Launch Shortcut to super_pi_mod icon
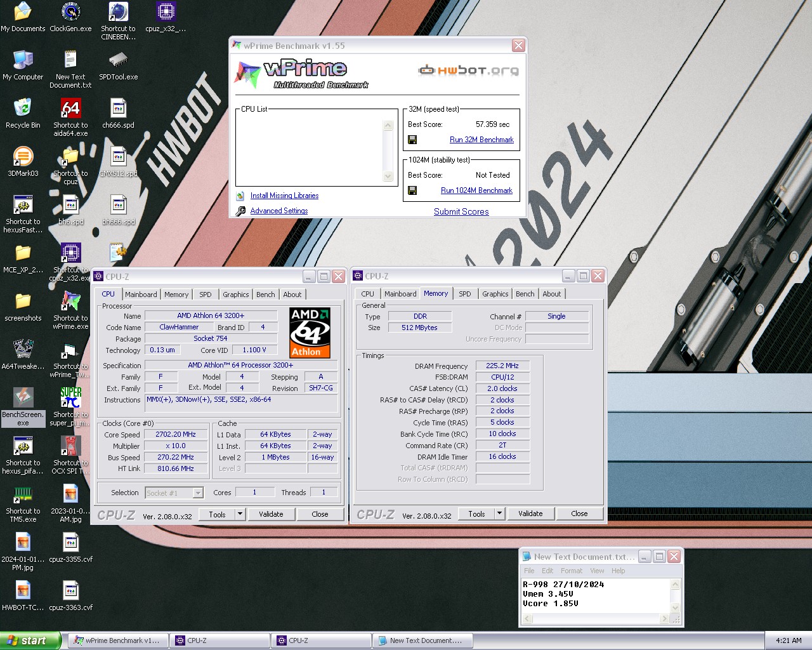 click(x=70, y=407)
